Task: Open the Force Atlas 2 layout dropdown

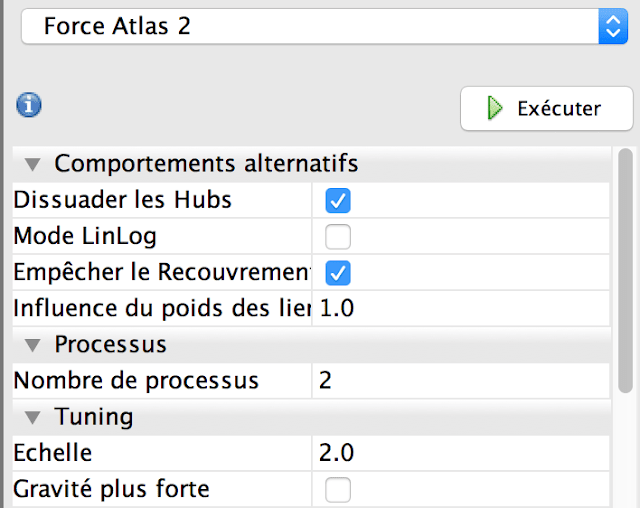Action: [x=324, y=26]
